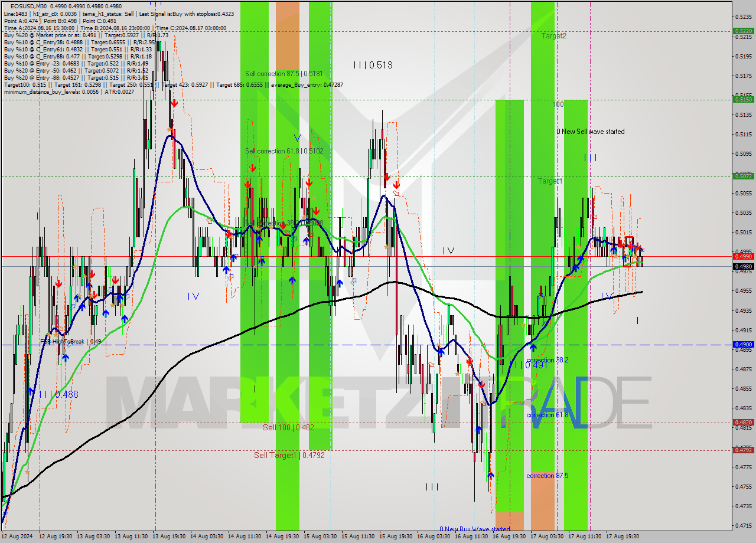This screenshot has height=543, width=756.
Task: Select 'Sell correction 87.5 | 0.5181' label
Action: pyautogui.click(x=284, y=74)
